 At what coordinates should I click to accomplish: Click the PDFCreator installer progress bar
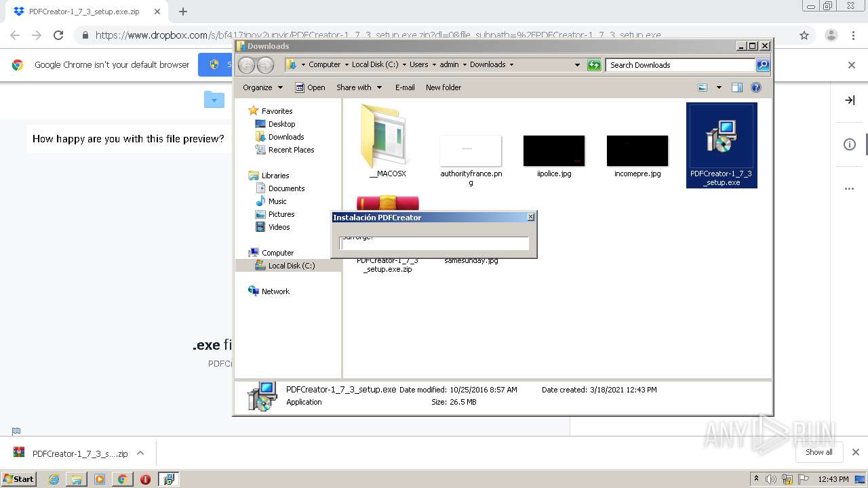point(434,243)
